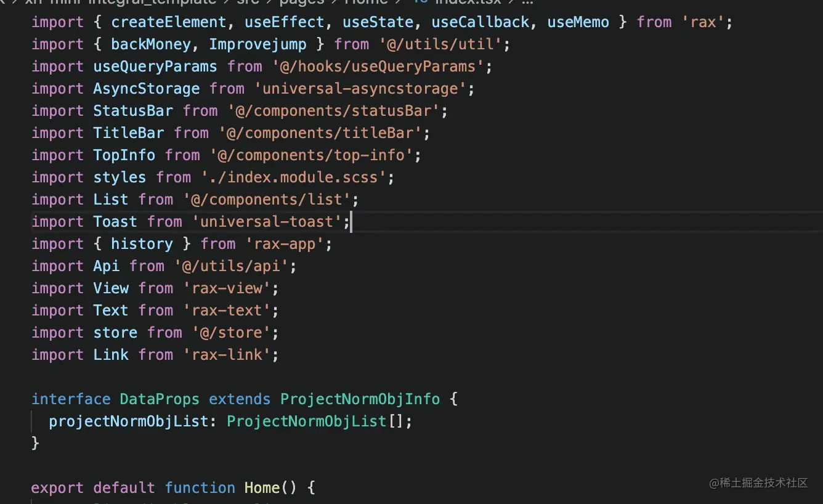Click the View import name
The image size is (823, 504).
111,288
